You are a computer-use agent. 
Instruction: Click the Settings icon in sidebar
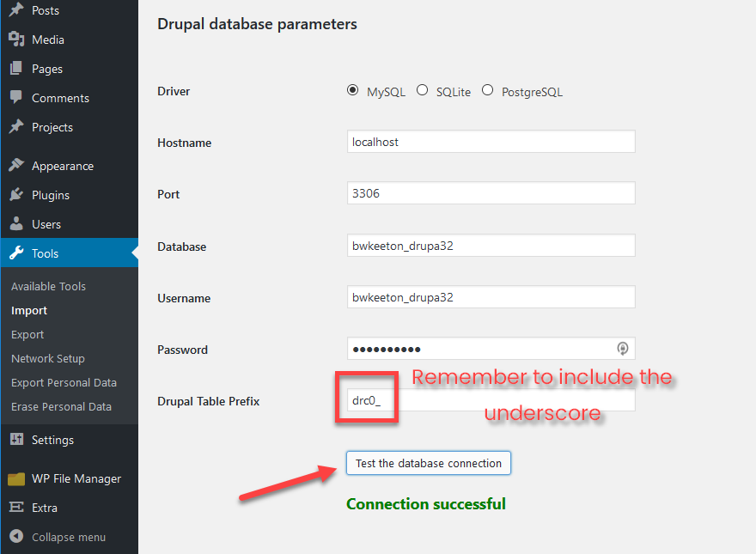point(15,440)
